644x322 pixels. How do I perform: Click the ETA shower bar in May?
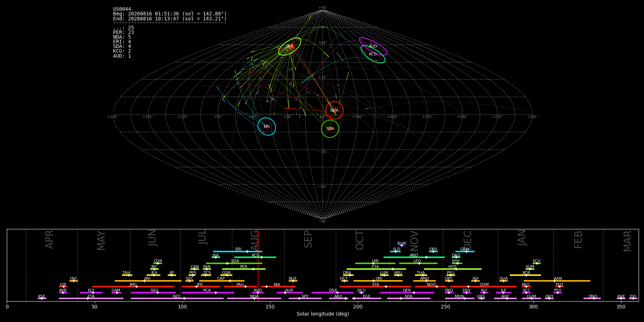click(x=91, y=298)
